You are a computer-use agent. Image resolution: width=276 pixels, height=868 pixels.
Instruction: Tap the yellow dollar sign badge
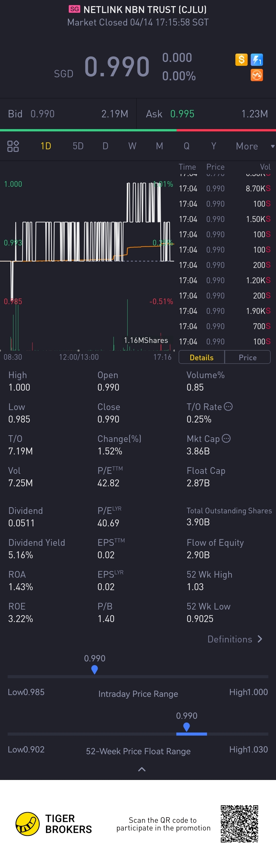click(x=241, y=60)
